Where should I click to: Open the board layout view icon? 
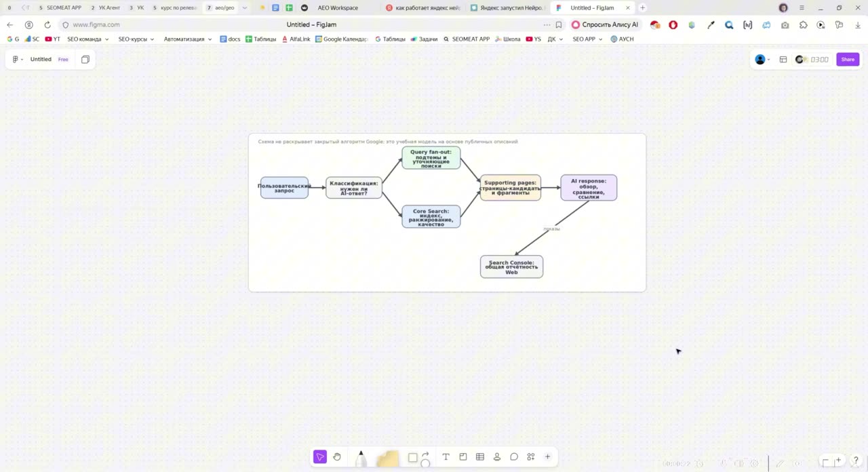[783, 60]
